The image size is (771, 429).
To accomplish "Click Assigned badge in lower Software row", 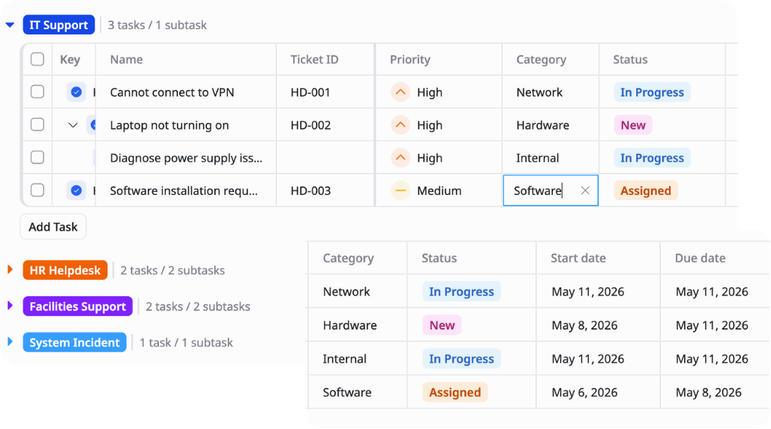I will [x=455, y=392].
